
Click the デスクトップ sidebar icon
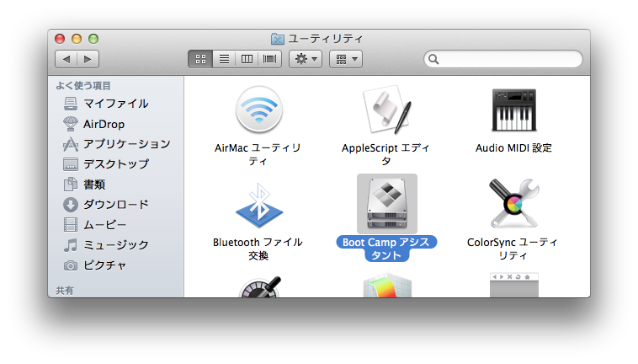(70, 164)
